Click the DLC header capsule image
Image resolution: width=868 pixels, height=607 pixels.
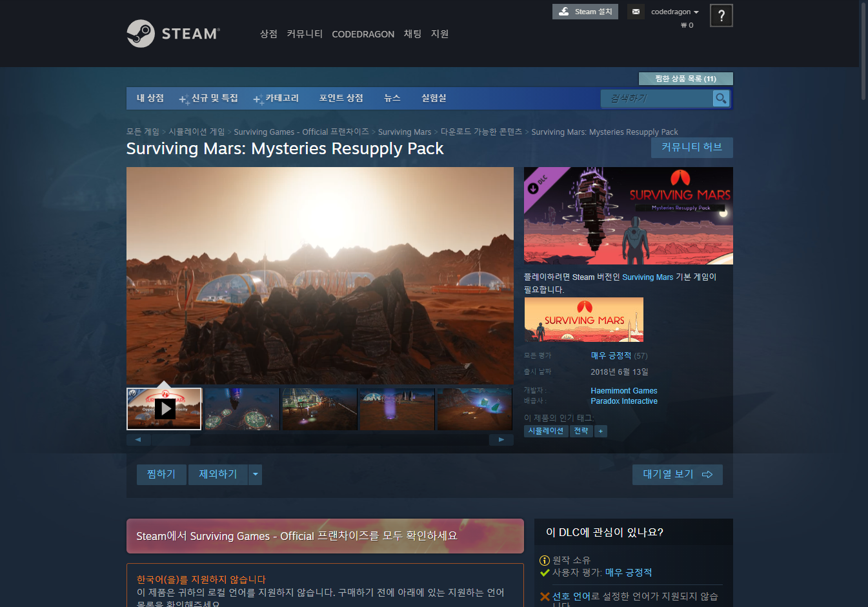click(x=629, y=215)
